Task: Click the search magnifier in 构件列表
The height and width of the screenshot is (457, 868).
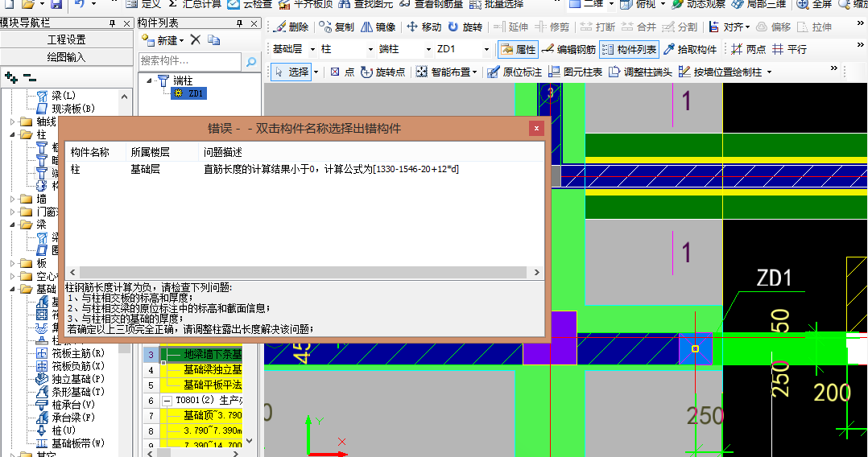Action: tap(250, 61)
